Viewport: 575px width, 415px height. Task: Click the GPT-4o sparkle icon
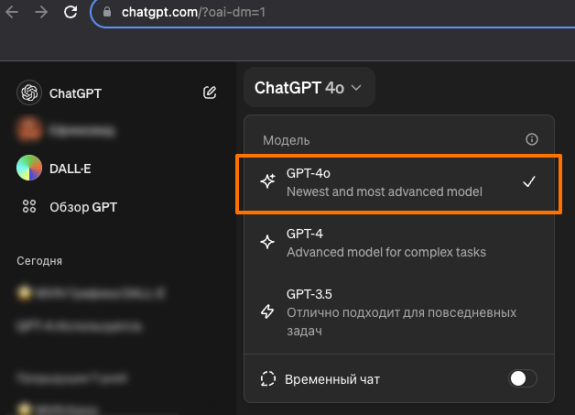(268, 181)
